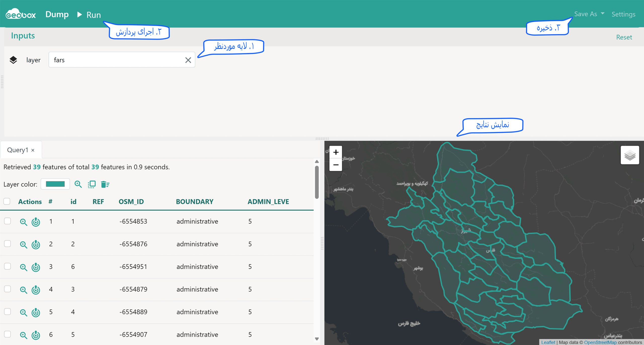The height and width of the screenshot is (345, 644).
Task: Zoom to feature with OSM_ID -6554876
Action: point(23,244)
